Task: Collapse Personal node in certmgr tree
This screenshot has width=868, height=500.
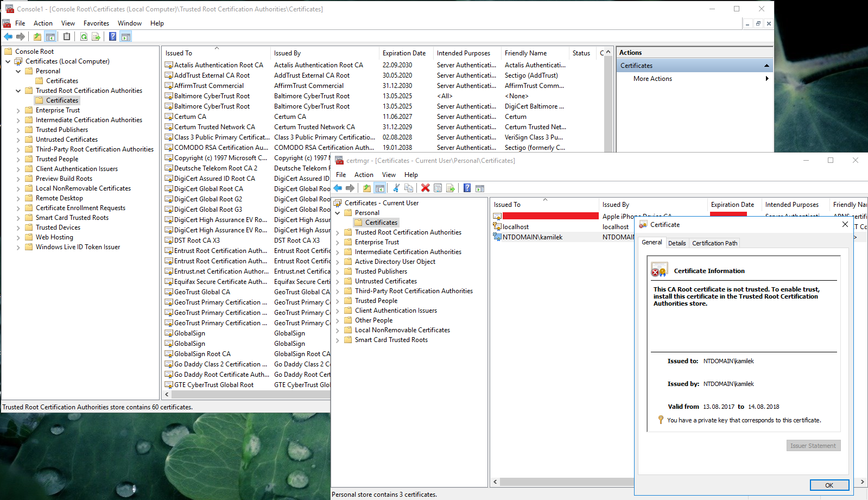Action: click(x=338, y=213)
